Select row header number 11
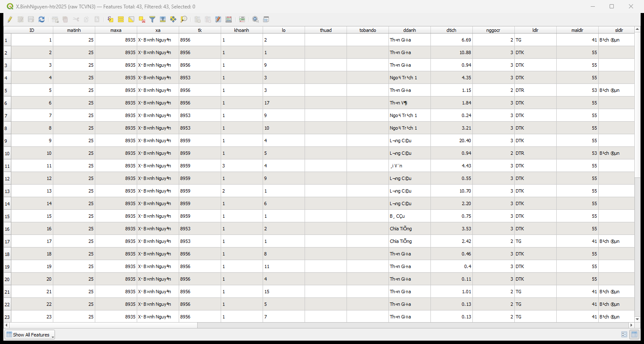The height and width of the screenshot is (344, 644). point(7,166)
